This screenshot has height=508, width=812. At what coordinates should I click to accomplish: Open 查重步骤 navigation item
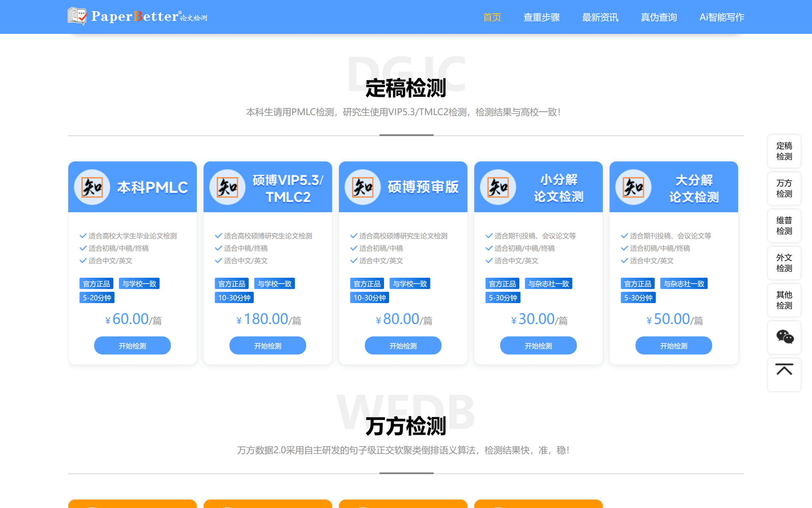pos(541,17)
